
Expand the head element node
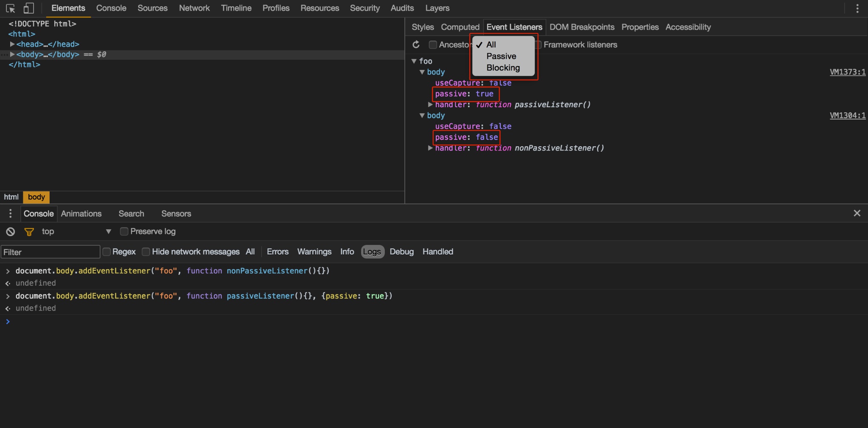click(12, 44)
